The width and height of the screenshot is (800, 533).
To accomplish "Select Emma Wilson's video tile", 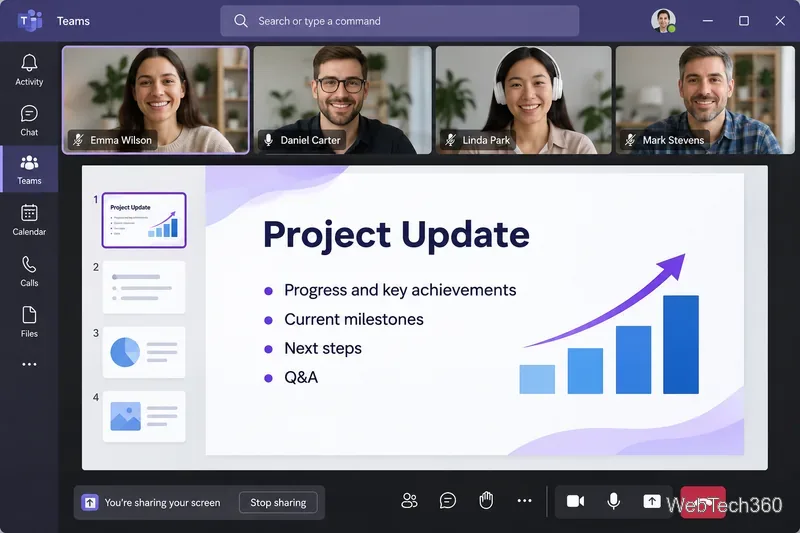I will [x=156, y=100].
